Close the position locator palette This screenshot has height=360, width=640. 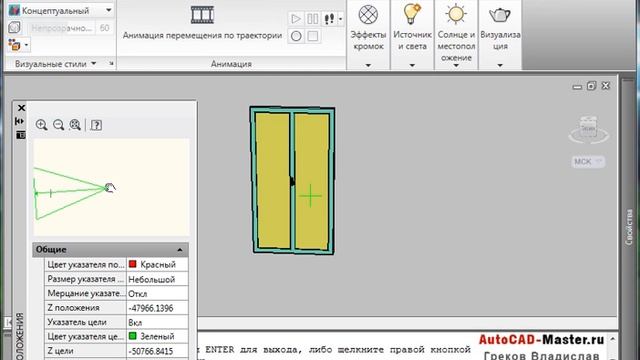[21, 108]
